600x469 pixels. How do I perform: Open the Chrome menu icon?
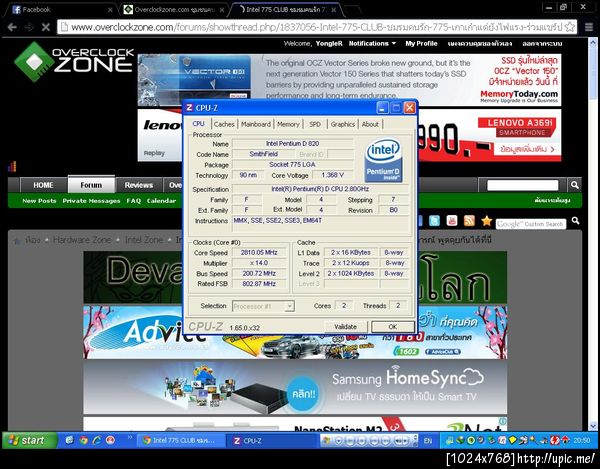pos(589,27)
